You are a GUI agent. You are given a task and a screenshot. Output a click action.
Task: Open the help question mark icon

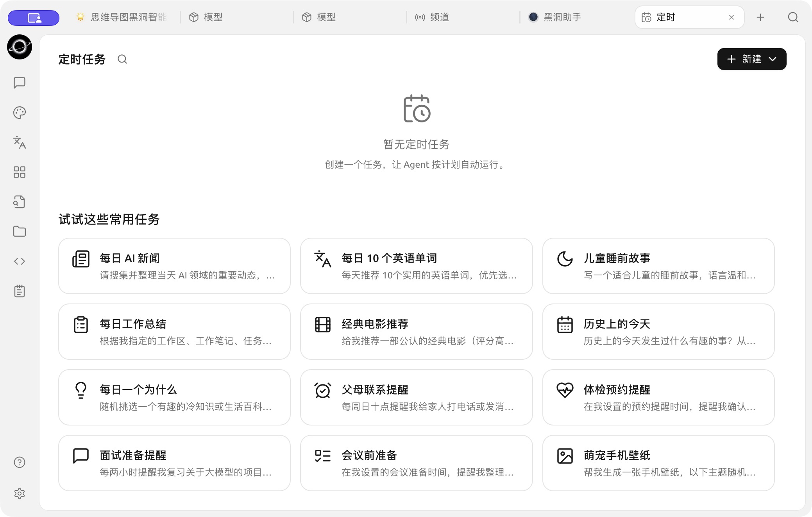point(20,462)
